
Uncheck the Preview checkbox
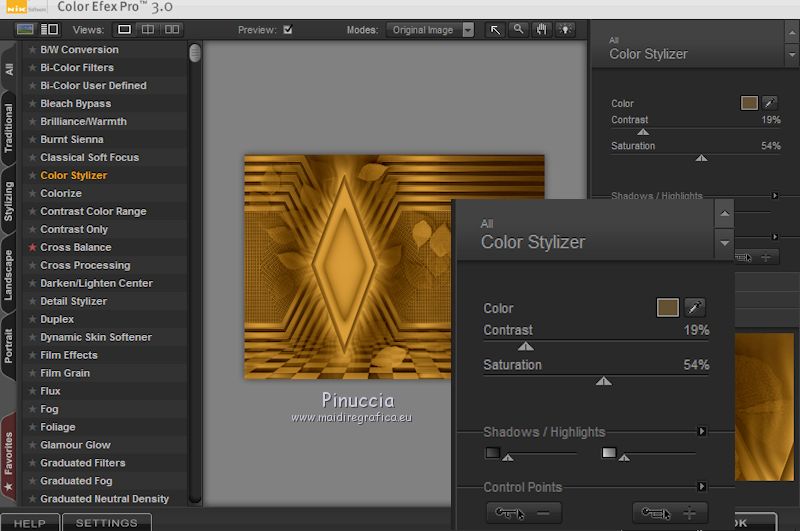[288, 29]
